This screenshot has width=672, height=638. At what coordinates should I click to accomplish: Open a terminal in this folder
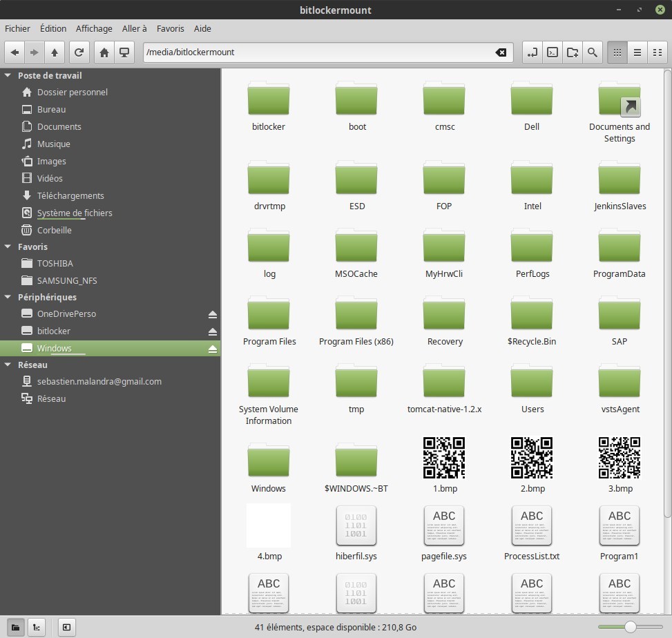(552, 52)
